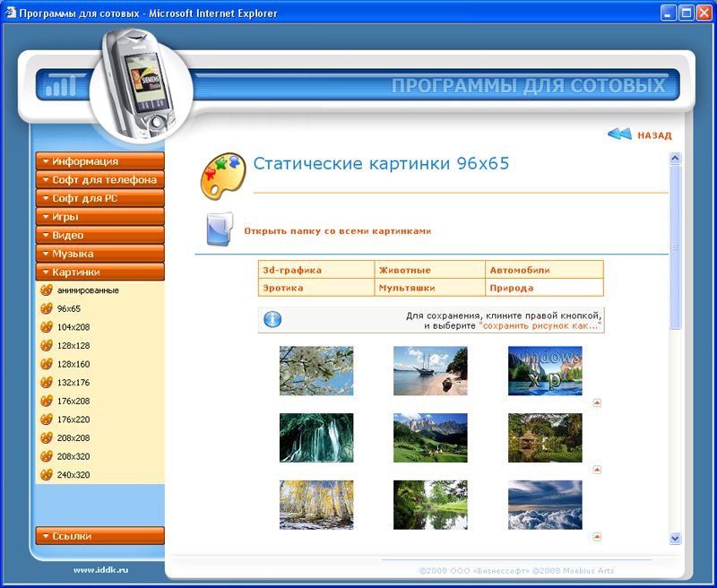
Task: Open the Игры menu section
Action: [x=99, y=217]
